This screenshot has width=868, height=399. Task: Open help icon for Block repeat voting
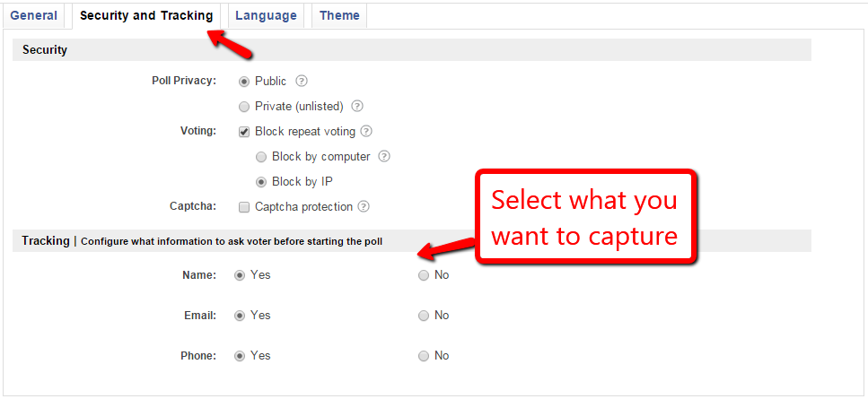[365, 131]
